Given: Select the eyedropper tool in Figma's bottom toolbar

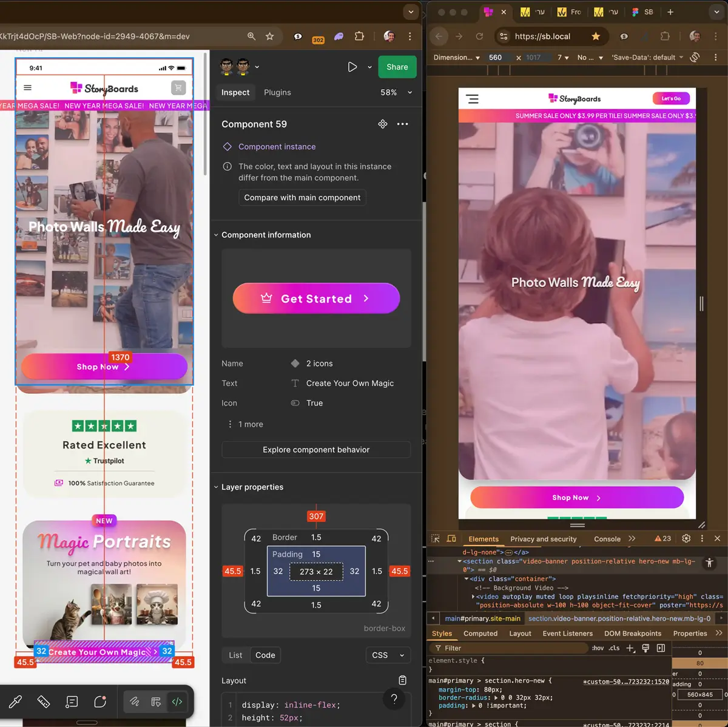Looking at the screenshot, I should tap(15, 702).
